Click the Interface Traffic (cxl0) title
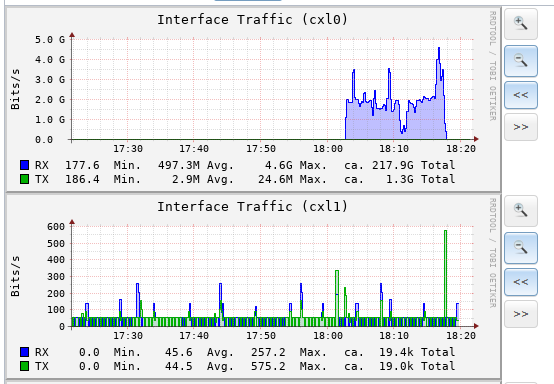 (x=252, y=19)
